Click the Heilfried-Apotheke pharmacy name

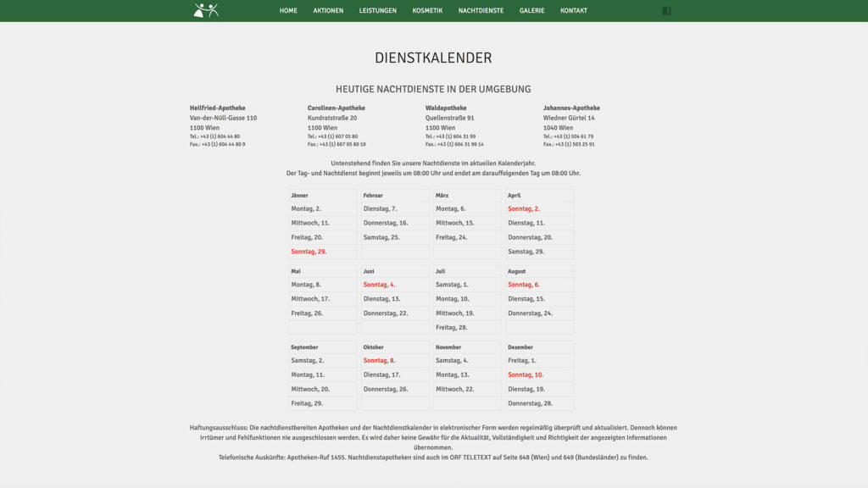tap(217, 108)
